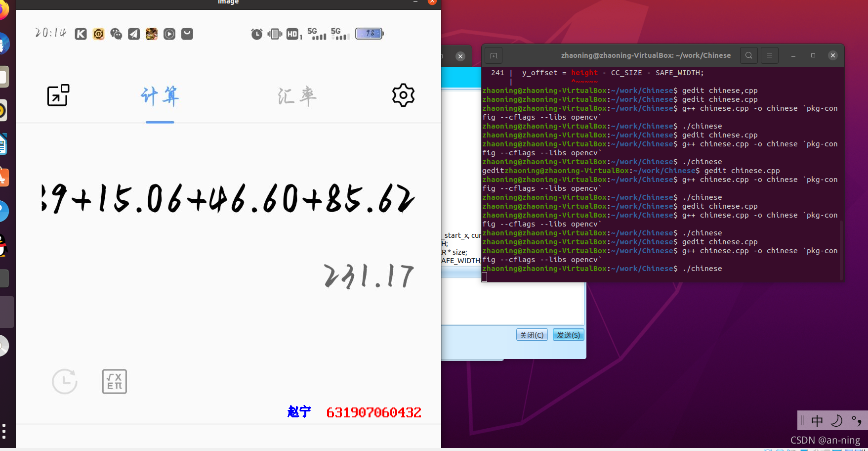The image size is (868, 451).
Task: Click the terminal scrollbar
Action: 841,250
